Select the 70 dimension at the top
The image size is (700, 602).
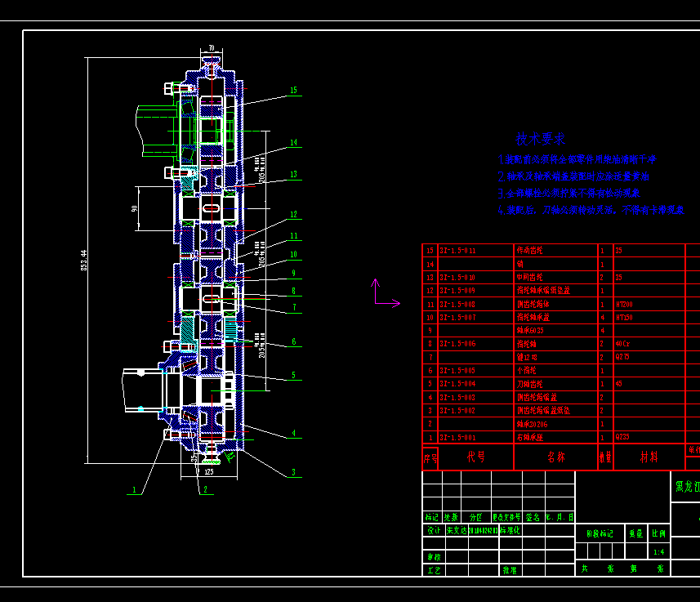212,48
